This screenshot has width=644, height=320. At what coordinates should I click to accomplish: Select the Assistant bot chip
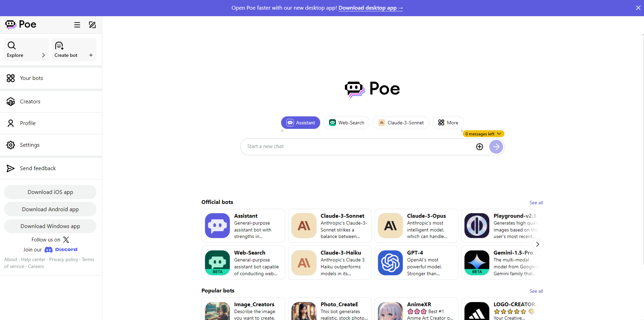(x=300, y=123)
